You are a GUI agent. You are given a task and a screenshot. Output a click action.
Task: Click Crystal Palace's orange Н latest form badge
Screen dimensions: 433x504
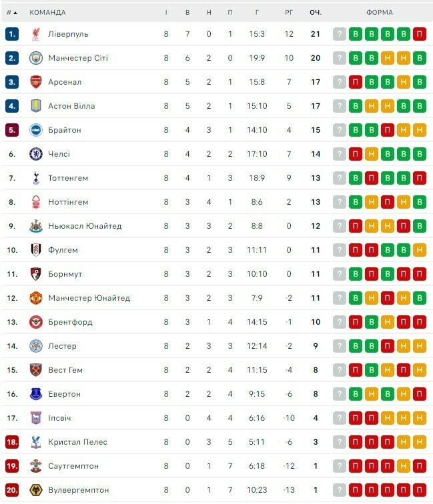[x=420, y=442]
